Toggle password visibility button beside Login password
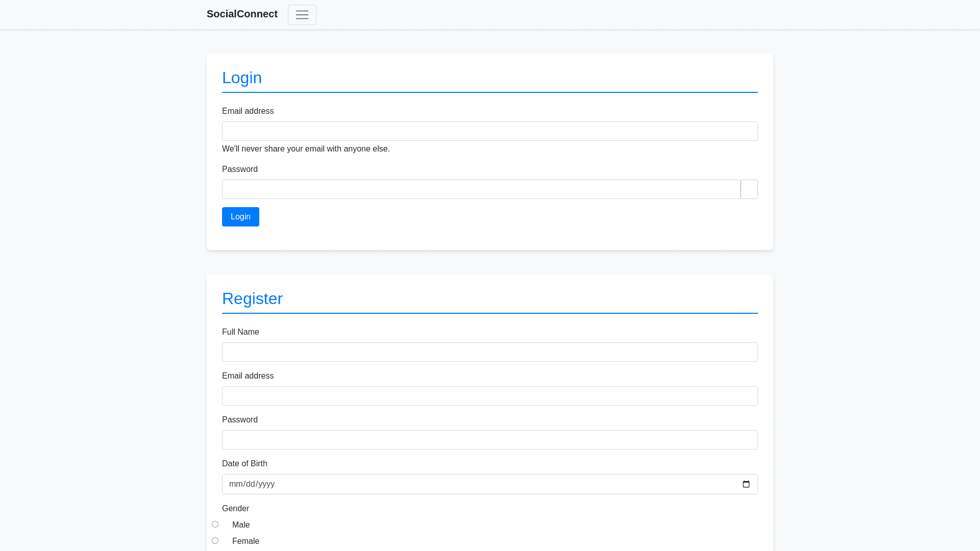The image size is (980, 551). pyautogui.click(x=749, y=189)
